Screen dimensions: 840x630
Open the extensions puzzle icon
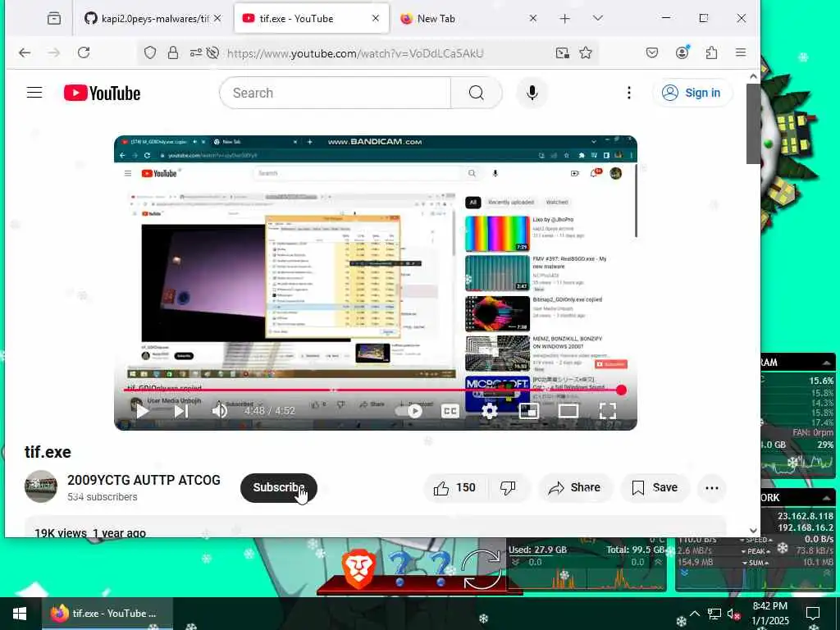point(711,52)
